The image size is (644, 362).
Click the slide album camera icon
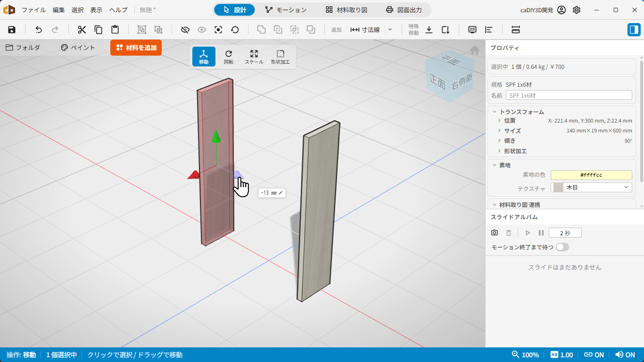(x=494, y=233)
